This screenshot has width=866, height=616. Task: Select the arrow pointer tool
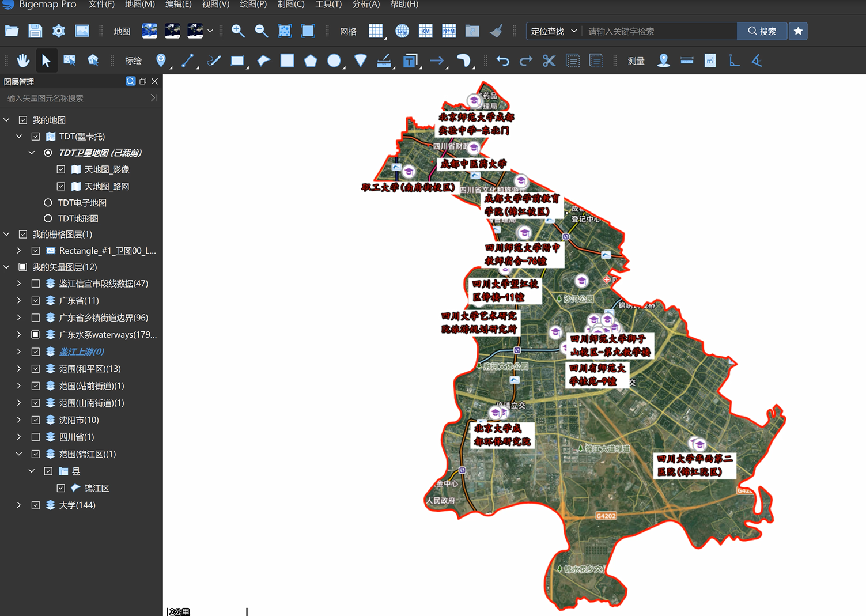click(46, 61)
